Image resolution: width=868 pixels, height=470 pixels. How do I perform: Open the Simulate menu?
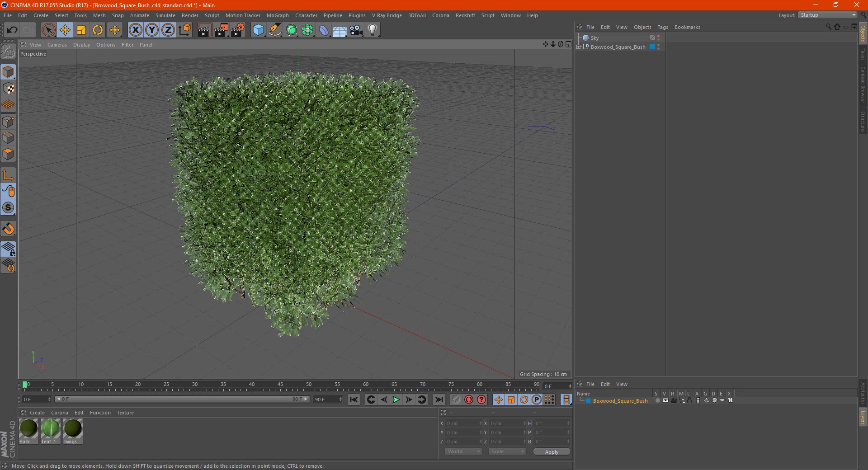coord(165,15)
